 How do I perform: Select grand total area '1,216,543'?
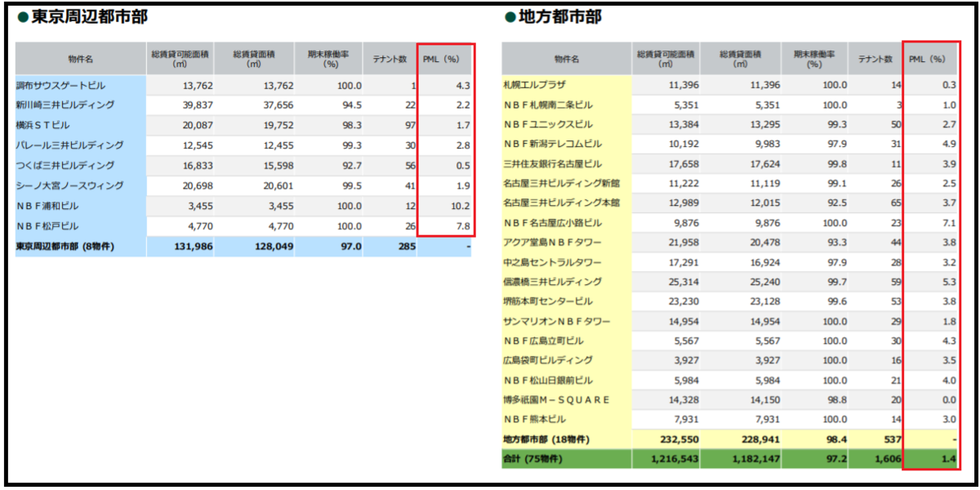675,459
